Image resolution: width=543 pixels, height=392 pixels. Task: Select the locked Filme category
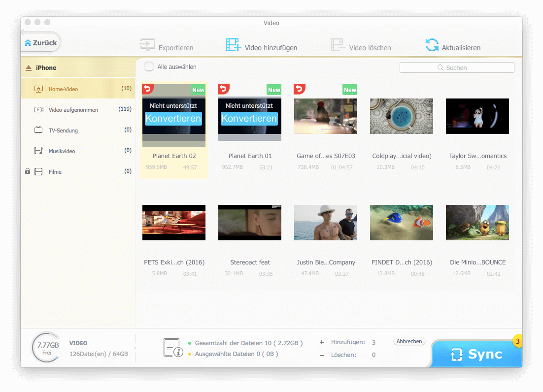[x=55, y=172]
